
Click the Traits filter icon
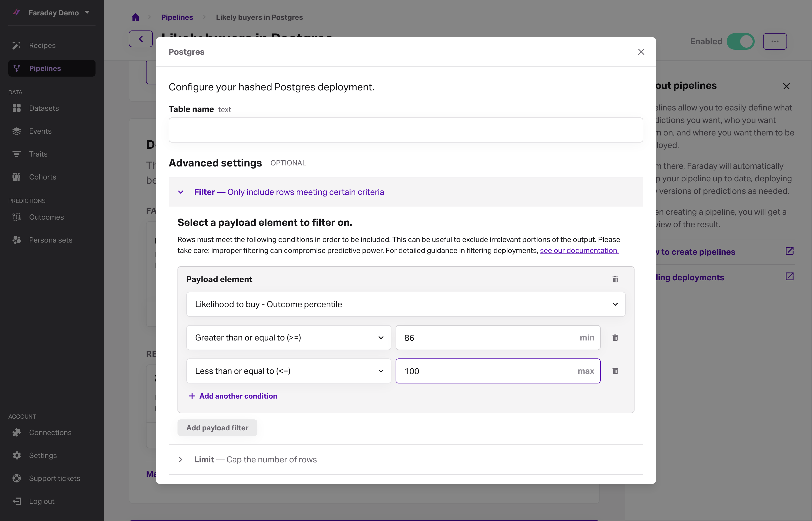(x=17, y=154)
